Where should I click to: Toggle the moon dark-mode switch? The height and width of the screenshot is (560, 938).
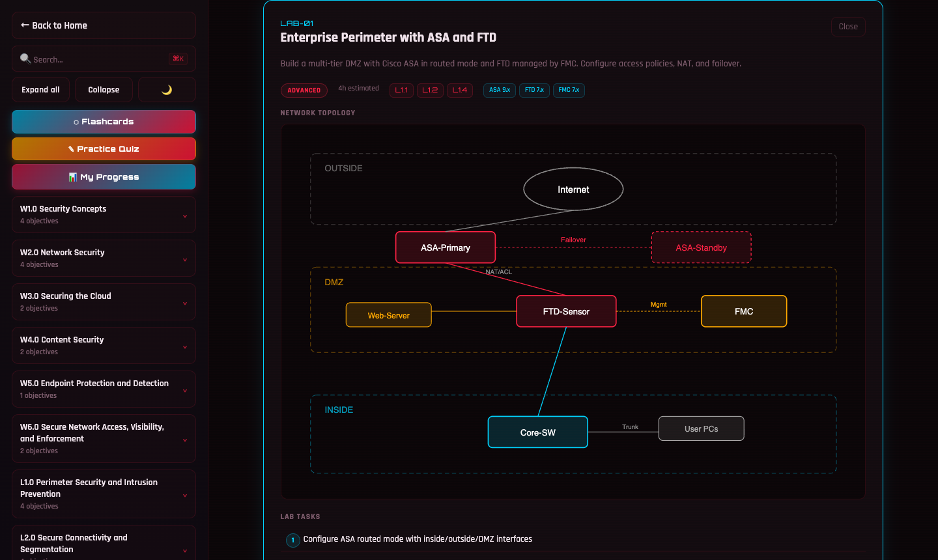click(x=168, y=89)
